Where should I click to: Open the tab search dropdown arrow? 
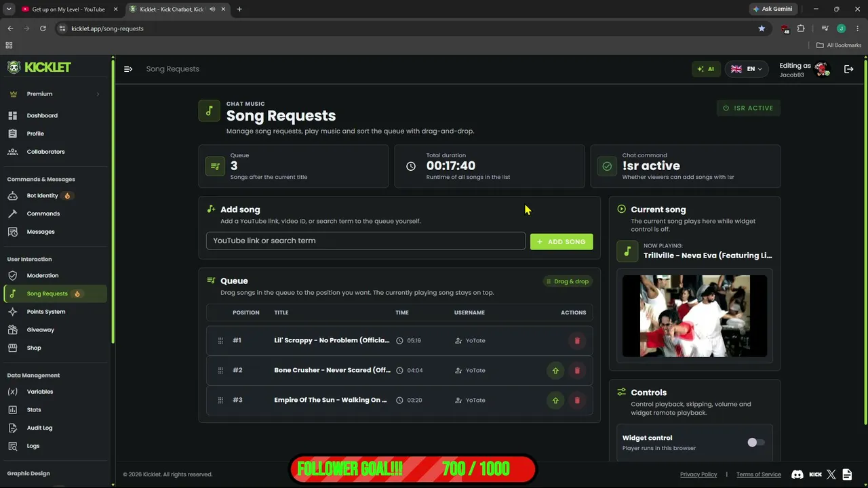tap(9, 9)
